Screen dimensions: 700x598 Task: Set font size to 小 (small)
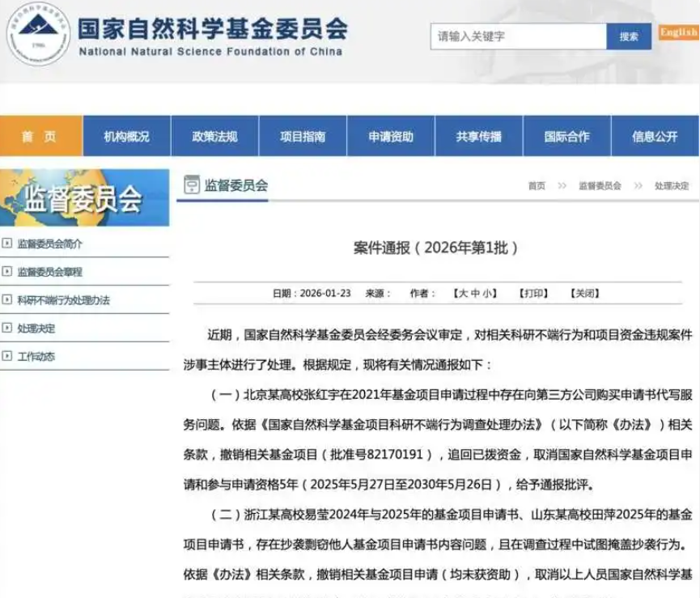[486, 293]
